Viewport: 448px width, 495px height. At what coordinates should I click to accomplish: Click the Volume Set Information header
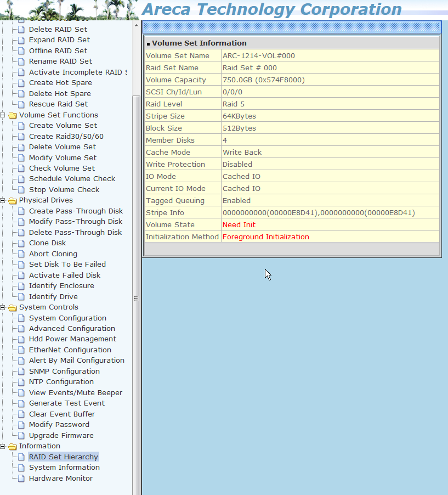(199, 43)
